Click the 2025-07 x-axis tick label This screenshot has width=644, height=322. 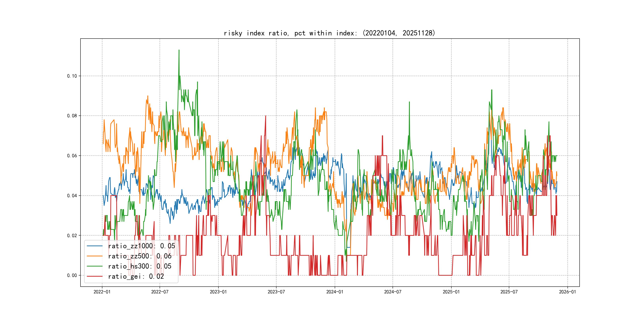(509, 292)
